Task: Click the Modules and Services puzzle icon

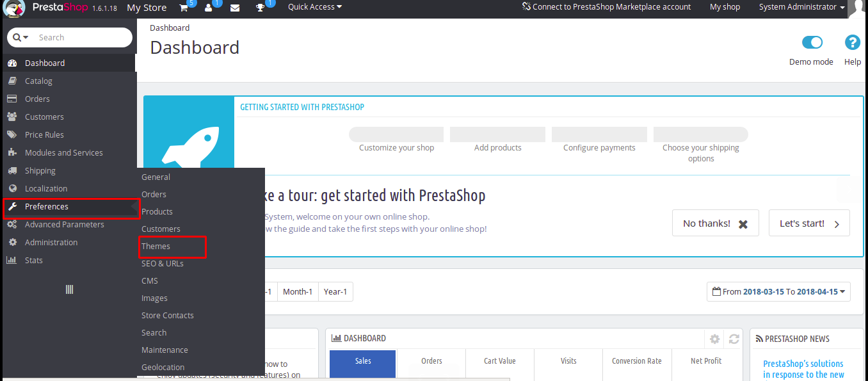Action: tap(12, 152)
